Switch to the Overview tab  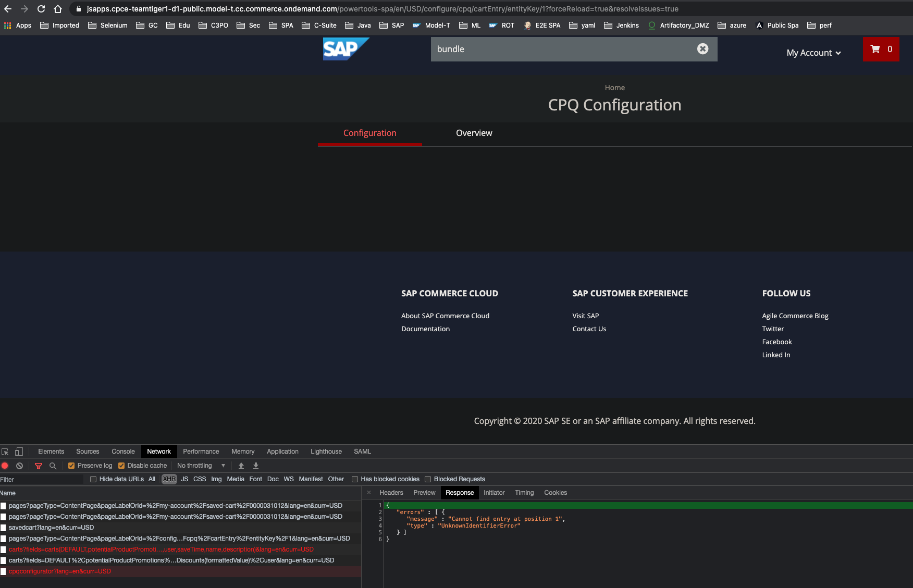click(474, 133)
